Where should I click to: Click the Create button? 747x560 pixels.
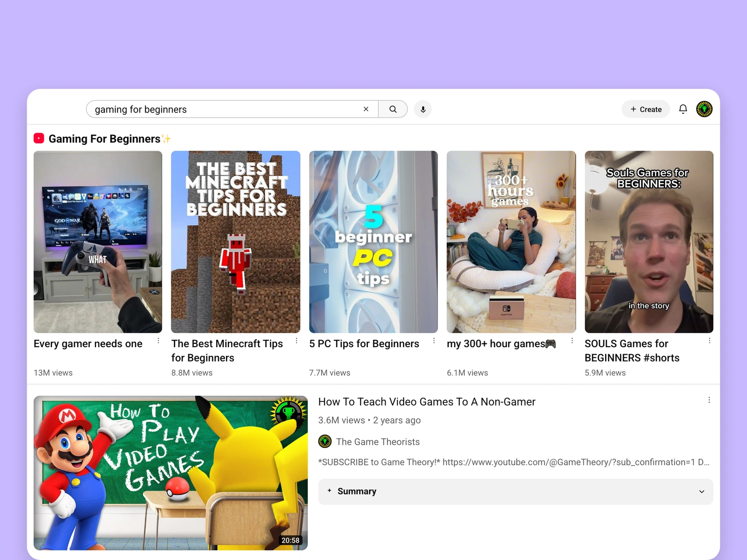click(x=646, y=109)
